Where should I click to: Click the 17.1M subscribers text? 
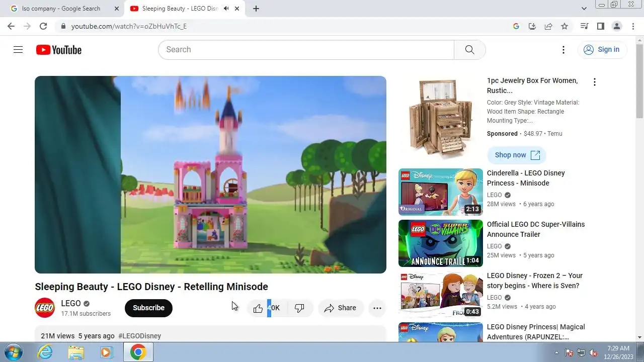pos(86,314)
